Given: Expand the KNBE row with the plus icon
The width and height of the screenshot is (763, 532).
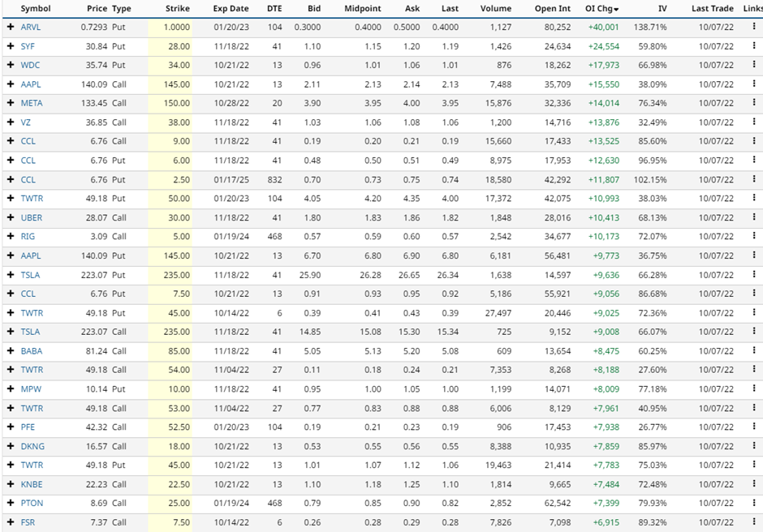Looking at the screenshot, I should coord(11,484).
